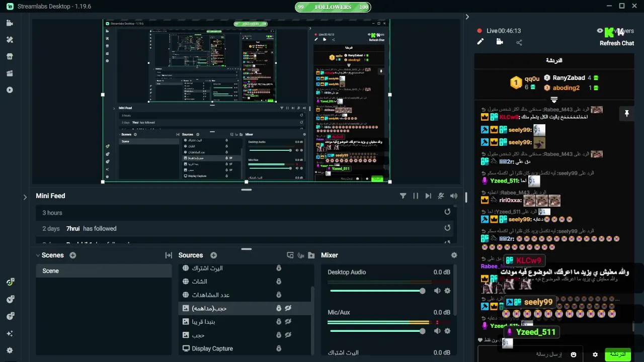
Task: Select the اليرت اشتراك source row
Action: point(245,268)
